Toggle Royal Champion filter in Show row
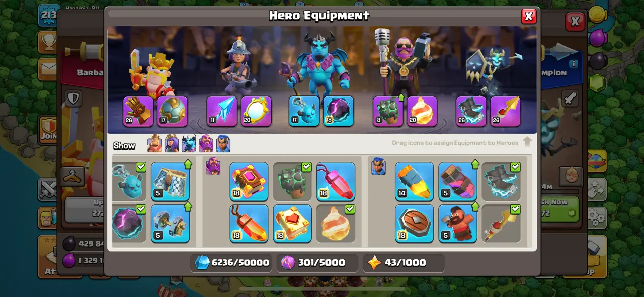 coord(223,144)
